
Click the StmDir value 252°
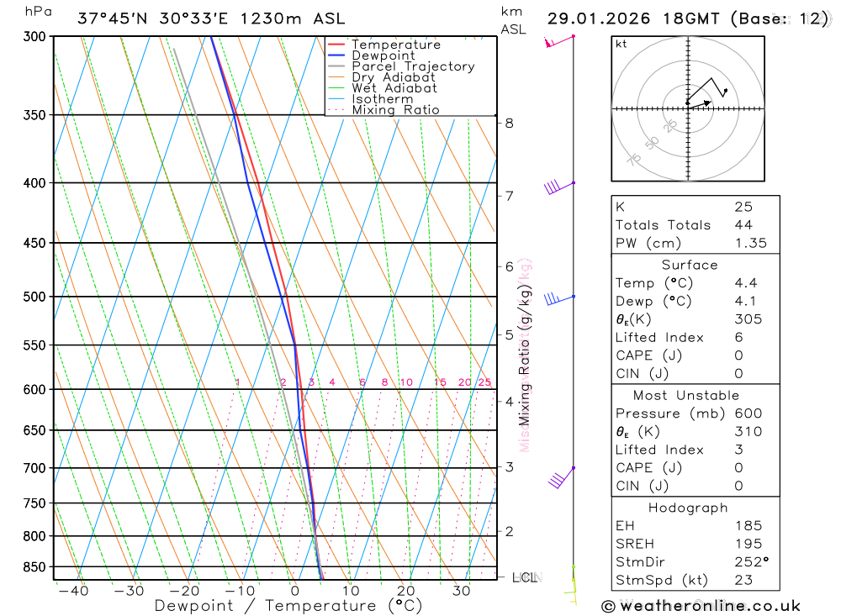751,562
